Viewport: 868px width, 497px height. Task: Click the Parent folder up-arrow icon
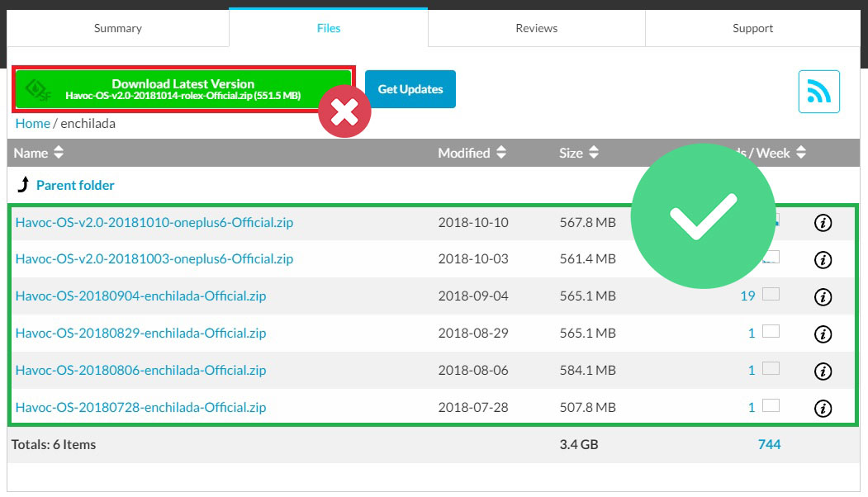click(x=23, y=184)
